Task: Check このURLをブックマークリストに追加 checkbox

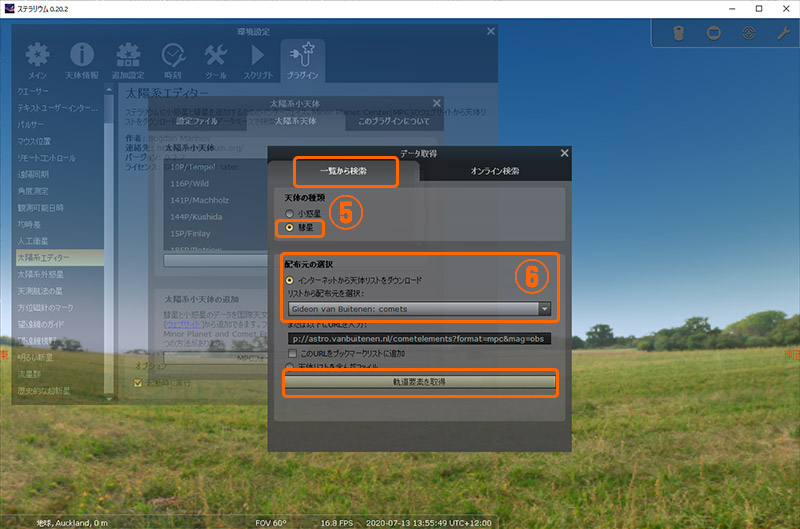Action: [292, 353]
